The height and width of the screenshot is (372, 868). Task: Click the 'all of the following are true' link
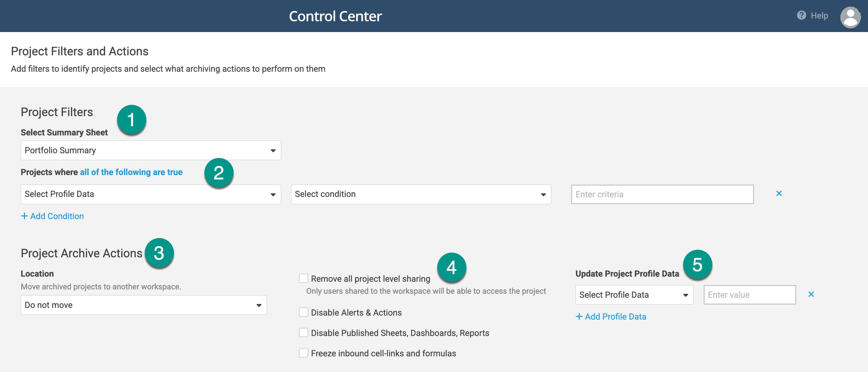point(131,172)
